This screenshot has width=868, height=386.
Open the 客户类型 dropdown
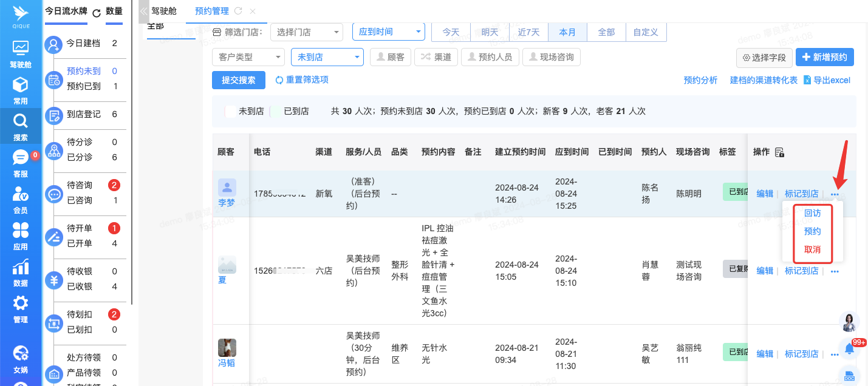point(248,57)
